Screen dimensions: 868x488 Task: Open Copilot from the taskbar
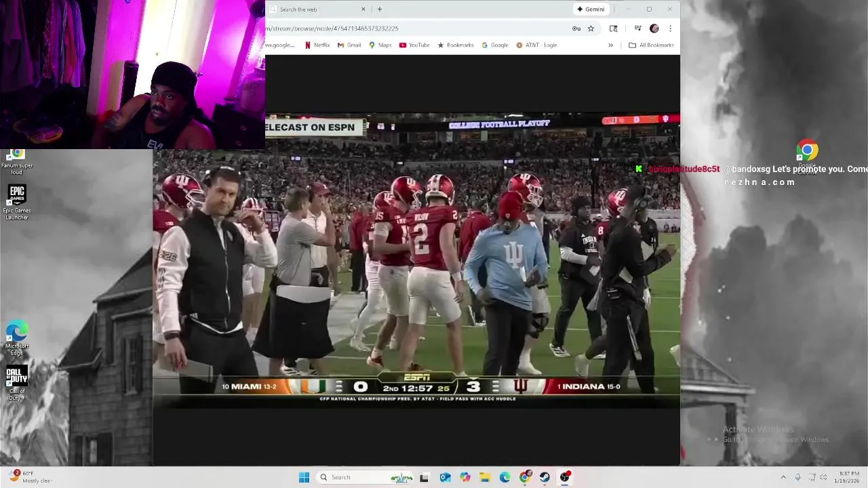pyautogui.click(x=465, y=477)
